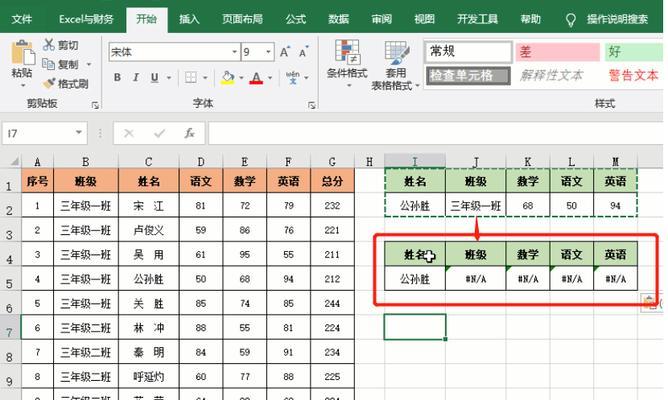Click the Select All corner triangle
Image resolution: width=668 pixels, height=400 pixels.
point(15,161)
